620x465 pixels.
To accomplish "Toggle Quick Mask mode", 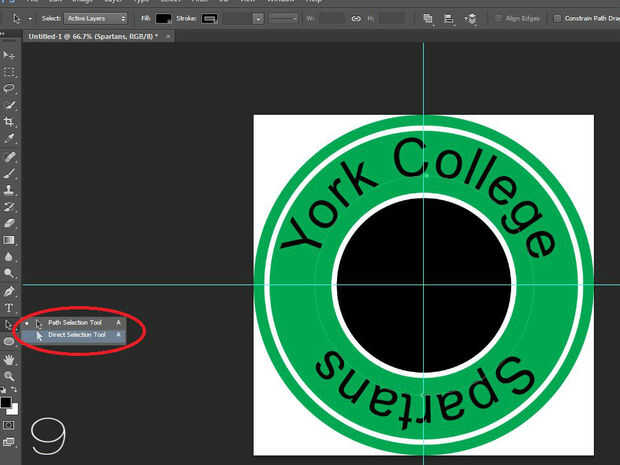I will [x=9, y=425].
